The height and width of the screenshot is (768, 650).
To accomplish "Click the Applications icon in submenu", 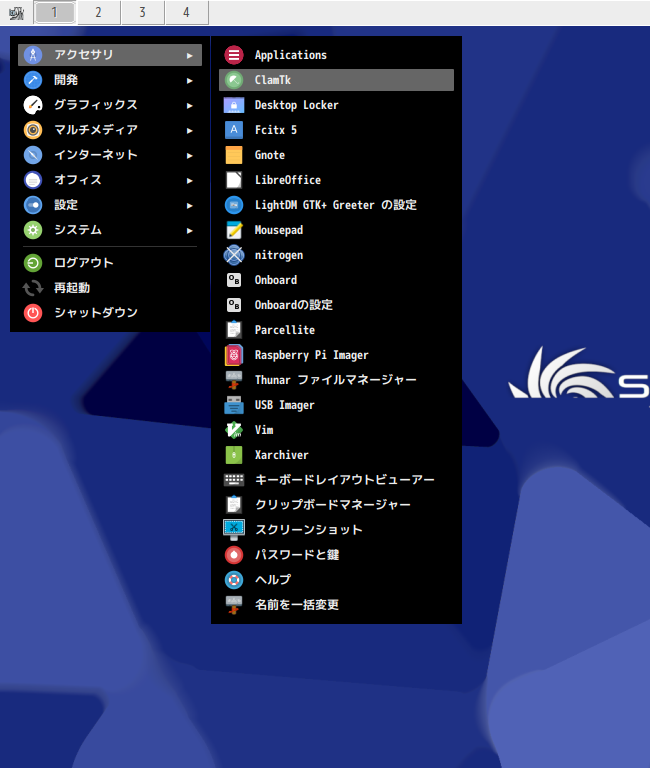I will pos(234,55).
